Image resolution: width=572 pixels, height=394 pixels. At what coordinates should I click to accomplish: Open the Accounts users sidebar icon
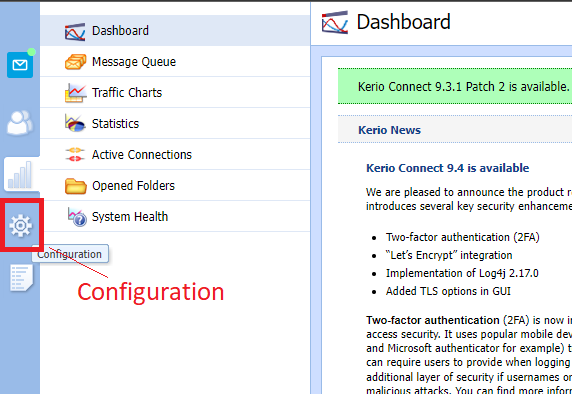tap(20, 122)
